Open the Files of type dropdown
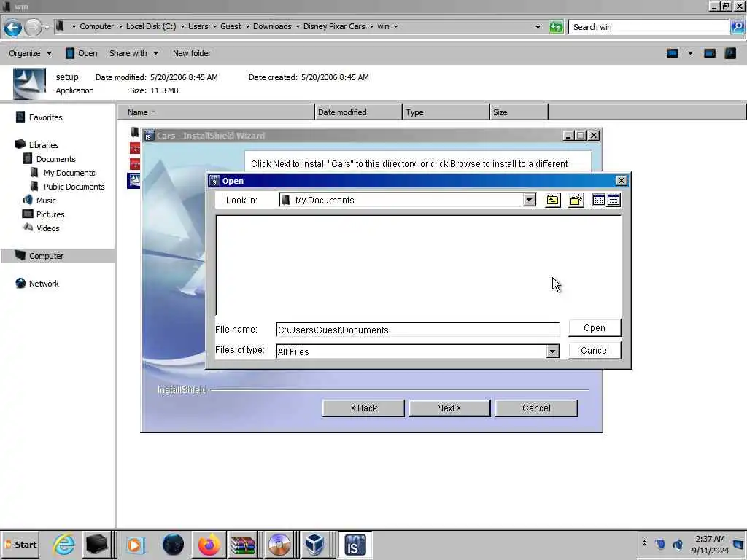 553,351
